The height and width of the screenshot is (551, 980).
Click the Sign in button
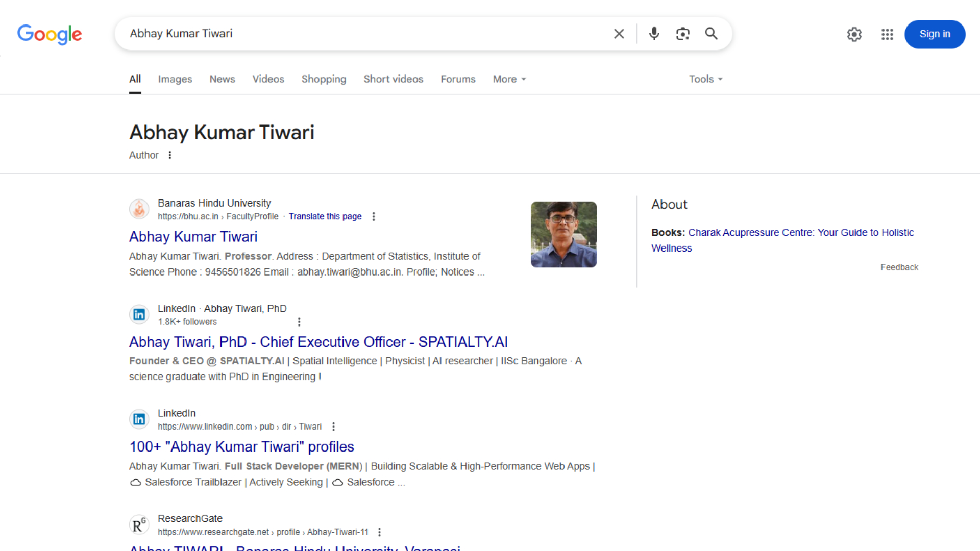pyautogui.click(x=934, y=34)
